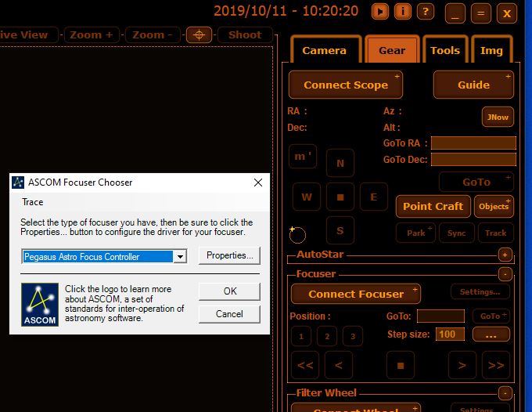
Task: Click the GoTo RA input field
Action: click(473, 143)
